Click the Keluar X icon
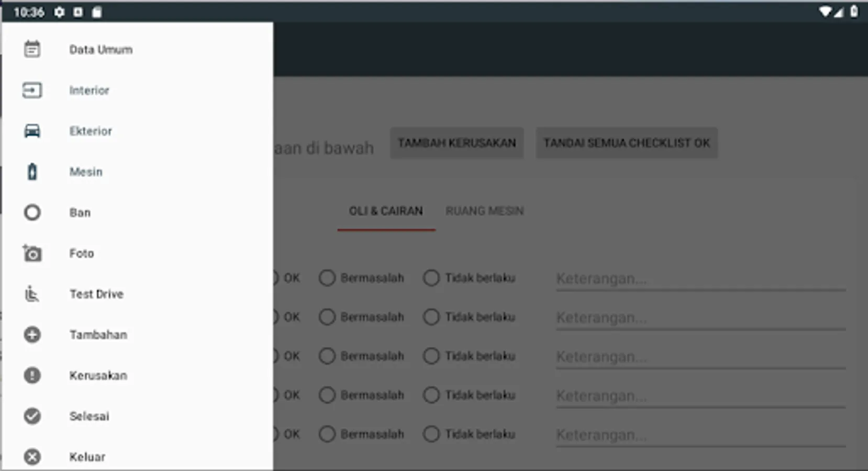This screenshot has width=868, height=471. click(x=32, y=457)
